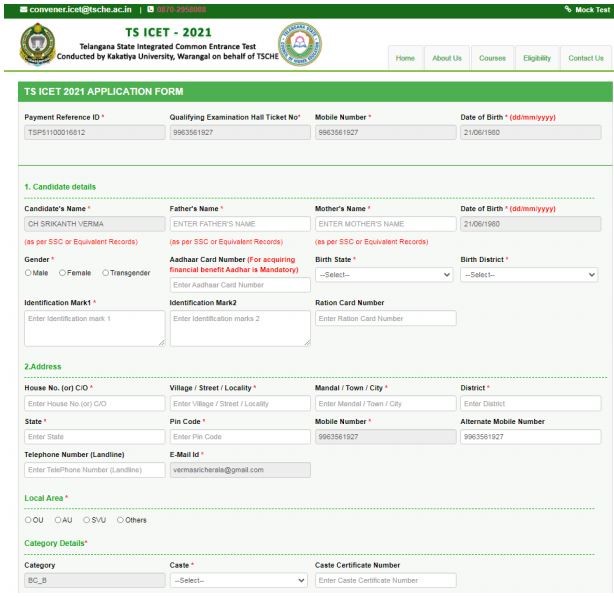Go to the Home tab
Viewport: 614px width, 598px height.
405,58
